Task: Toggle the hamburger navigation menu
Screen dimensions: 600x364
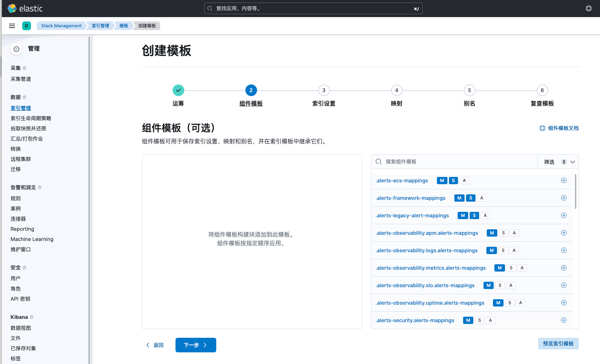Action: point(12,26)
